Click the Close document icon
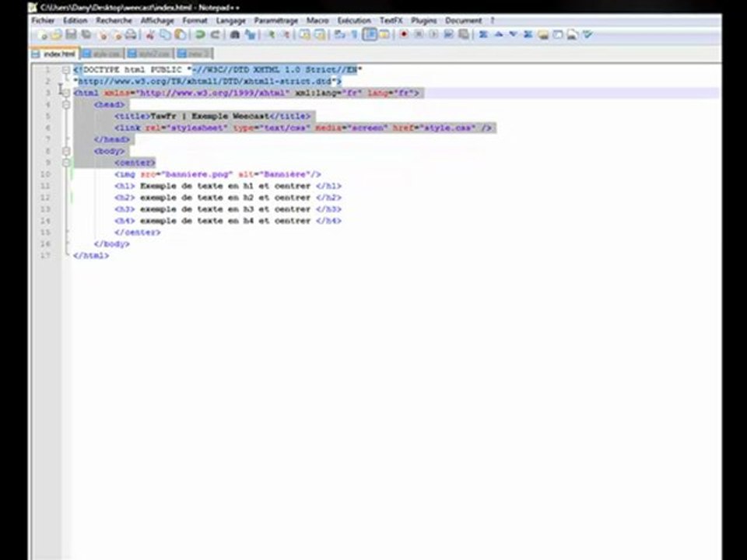 pyautogui.click(x=102, y=35)
